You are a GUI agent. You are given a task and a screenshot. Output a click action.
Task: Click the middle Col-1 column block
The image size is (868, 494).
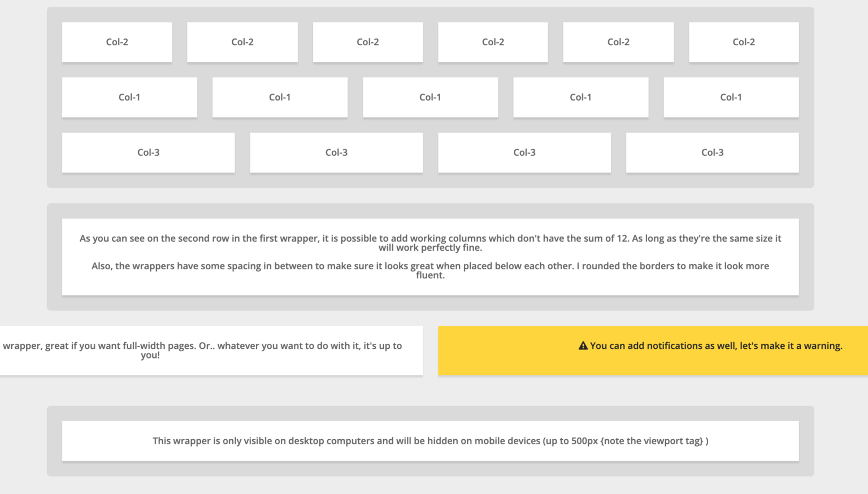(x=430, y=97)
